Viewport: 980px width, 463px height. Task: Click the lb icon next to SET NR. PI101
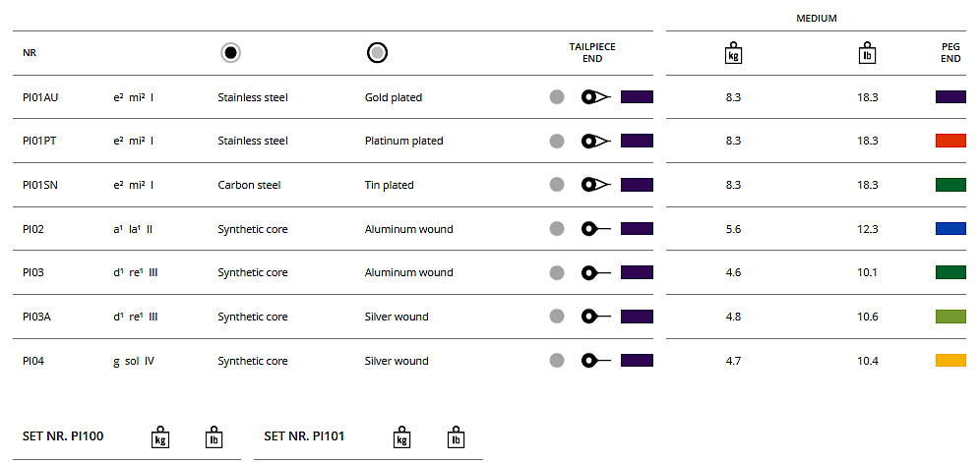point(455,437)
